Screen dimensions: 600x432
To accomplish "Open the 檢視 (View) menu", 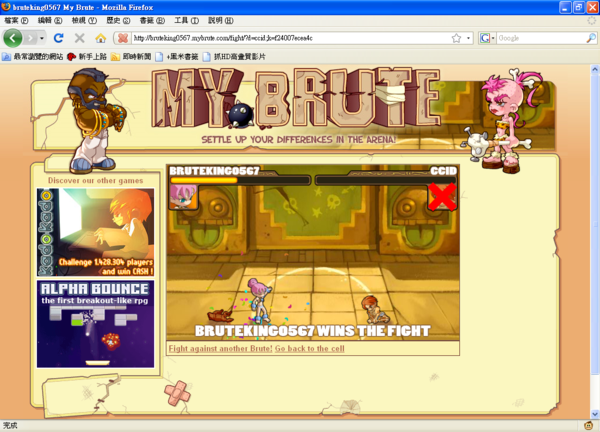I will (x=84, y=21).
